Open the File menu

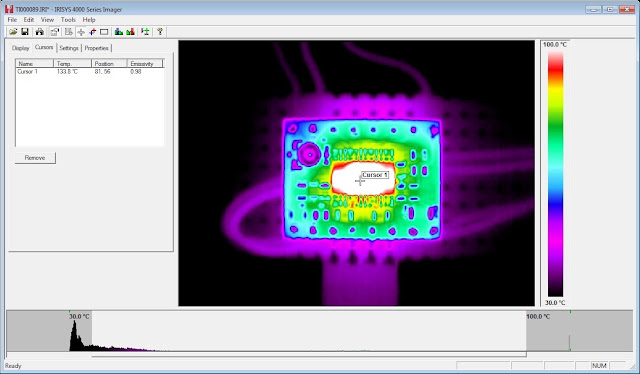[x=12, y=20]
